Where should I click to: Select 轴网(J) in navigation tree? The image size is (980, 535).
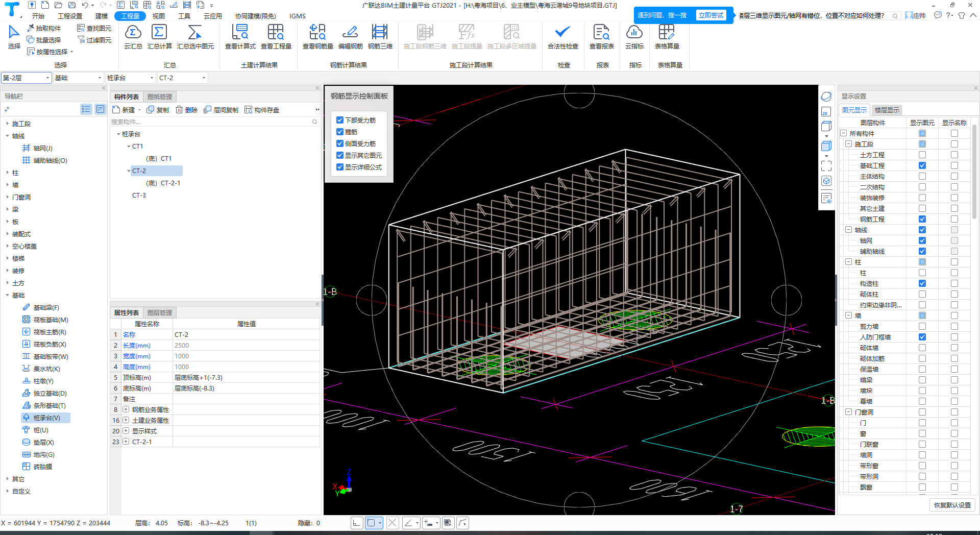coord(38,148)
